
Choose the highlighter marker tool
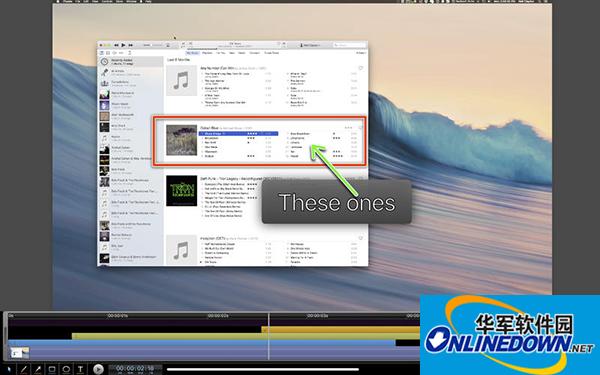click(38, 370)
